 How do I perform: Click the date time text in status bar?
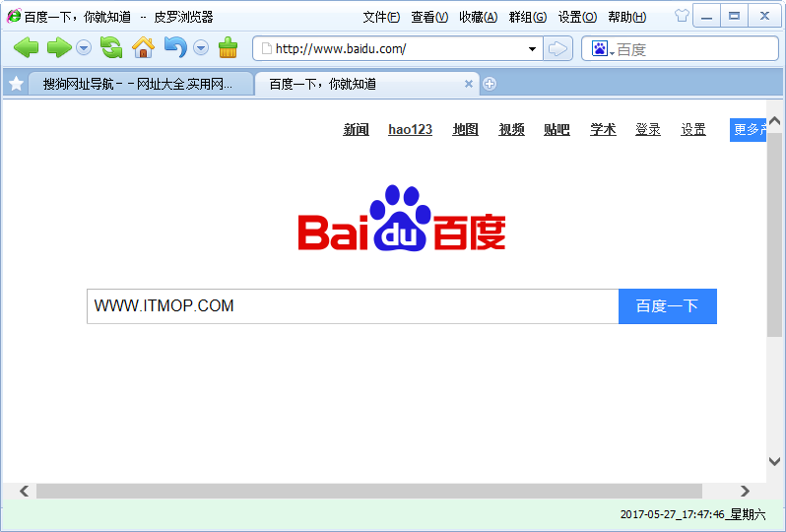(692, 514)
